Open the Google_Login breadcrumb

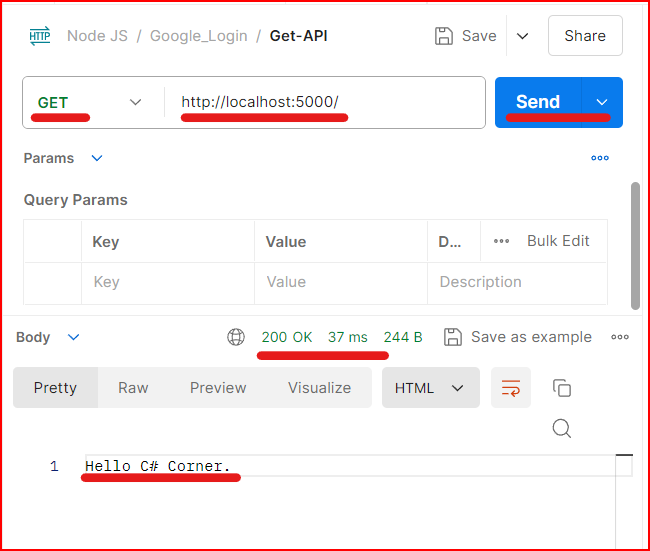(199, 36)
